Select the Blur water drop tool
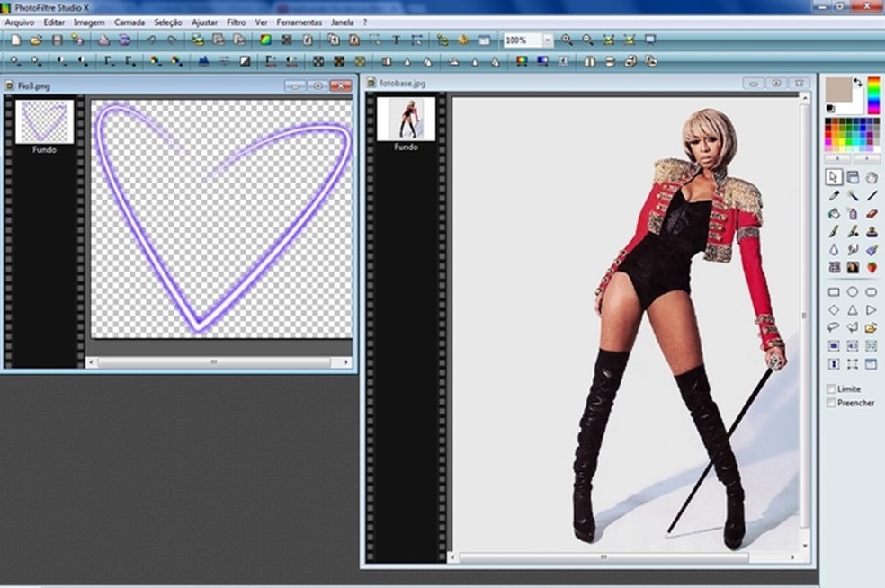This screenshot has width=885, height=588. (x=834, y=249)
